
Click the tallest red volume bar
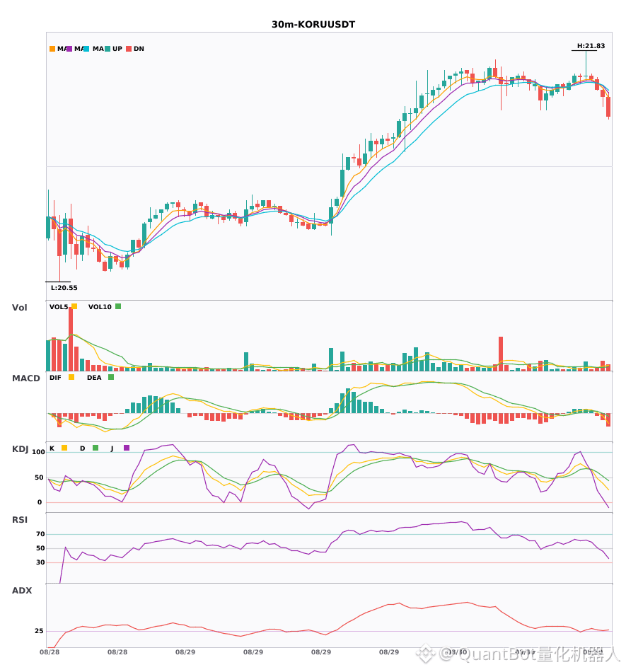[71, 339]
